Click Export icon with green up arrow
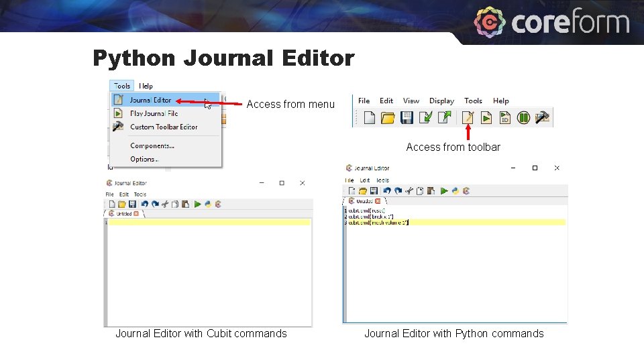Image resolution: width=644 pixels, height=362 pixels. 444,118
